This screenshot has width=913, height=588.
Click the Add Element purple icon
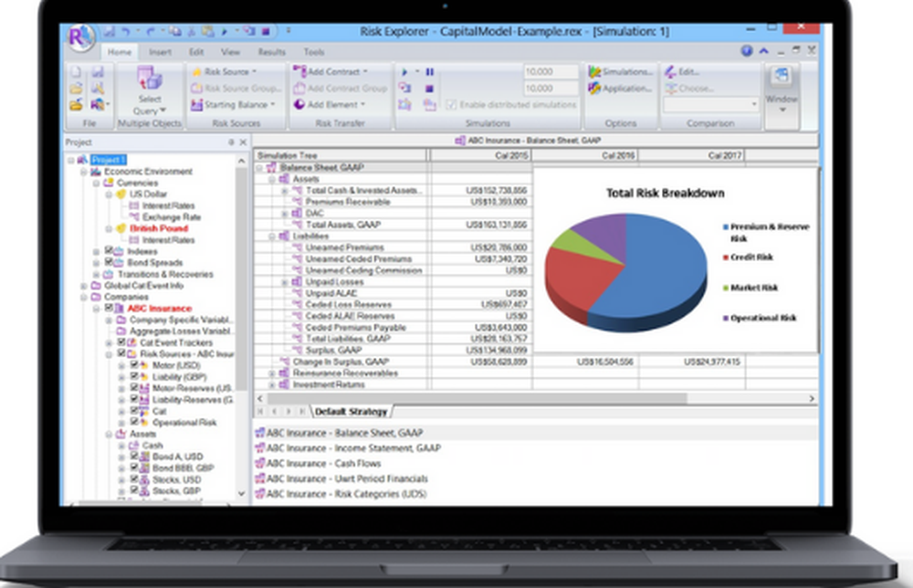tap(299, 104)
